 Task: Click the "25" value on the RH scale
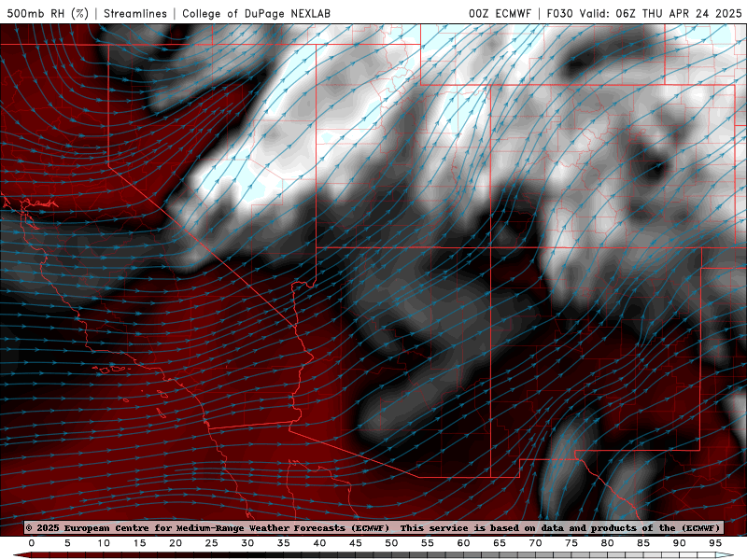[x=212, y=543]
